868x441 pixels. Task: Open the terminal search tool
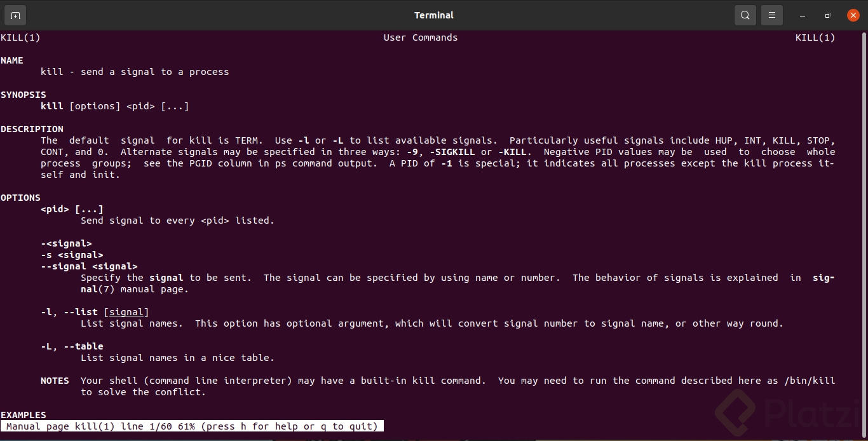(x=745, y=15)
